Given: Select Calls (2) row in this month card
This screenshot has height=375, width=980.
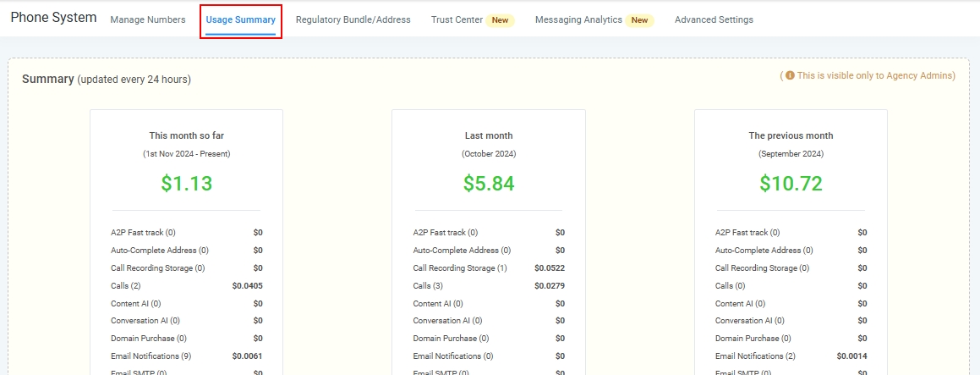Looking at the screenshot, I should pyautogui.click(x=126, y=286).
